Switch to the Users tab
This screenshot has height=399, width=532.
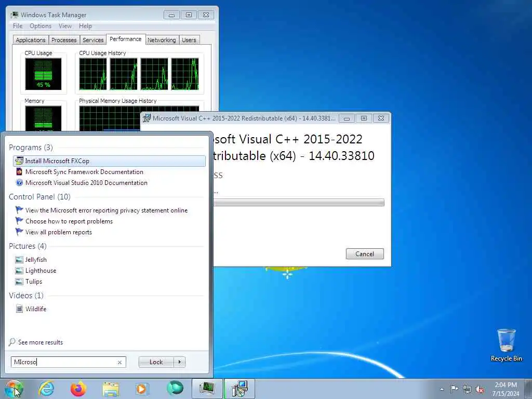click(189, 39)
